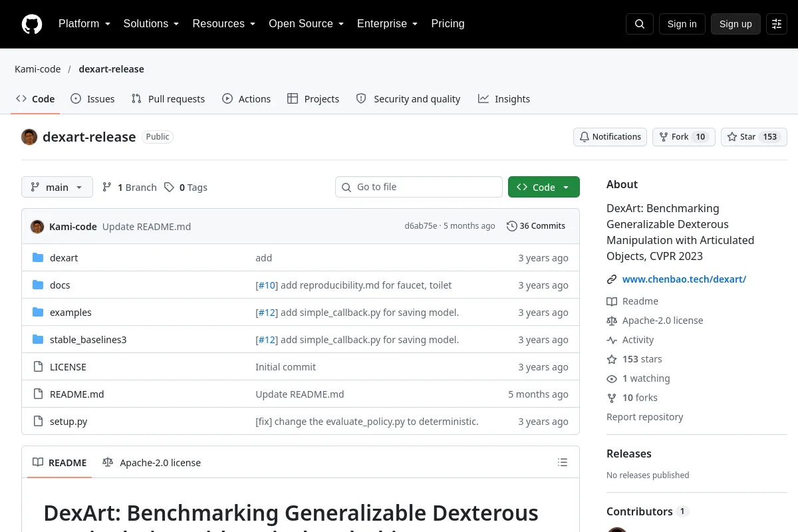This screenshot has height=532, width=798.
Task: Click the setup.py file icon
Action: pyautogui.click(x=38, y=422)
